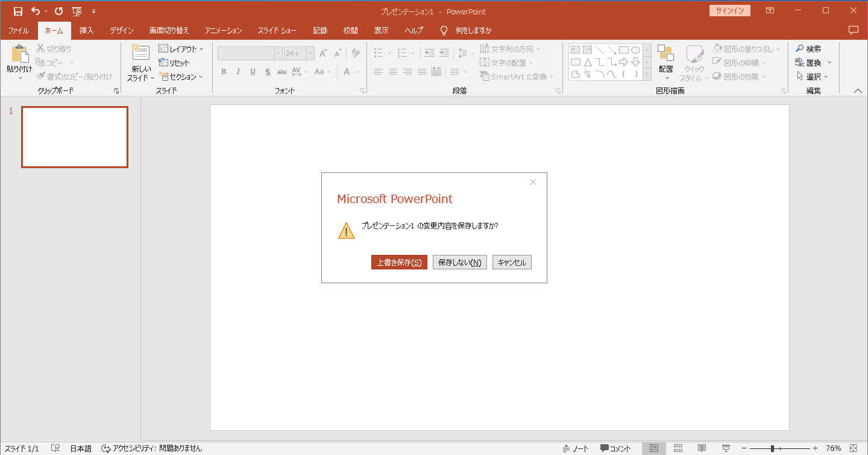
Task: Click the サインイン sign-in button
Action: (x=730, y=11)
